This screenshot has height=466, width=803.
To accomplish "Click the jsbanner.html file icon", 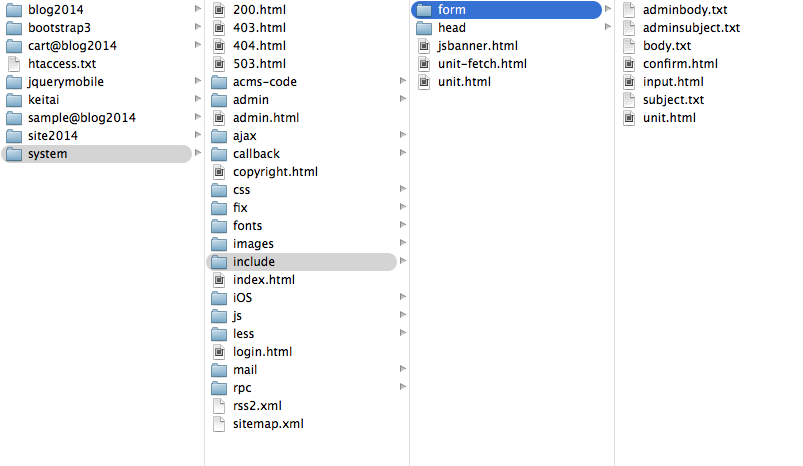I will tap(424, 46).
